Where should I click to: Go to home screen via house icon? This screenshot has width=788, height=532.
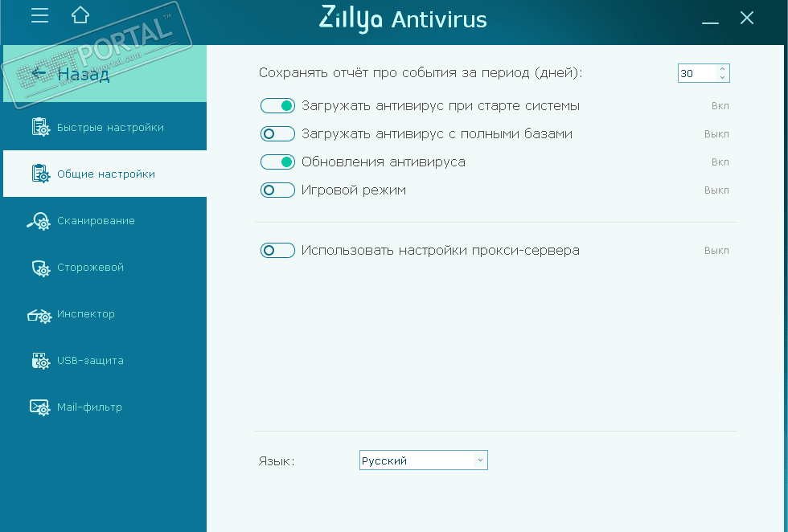point(80,15)
